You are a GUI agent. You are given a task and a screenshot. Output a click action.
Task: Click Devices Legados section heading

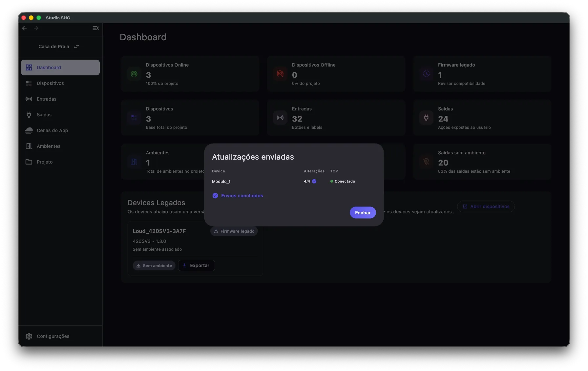click(156, 203)
